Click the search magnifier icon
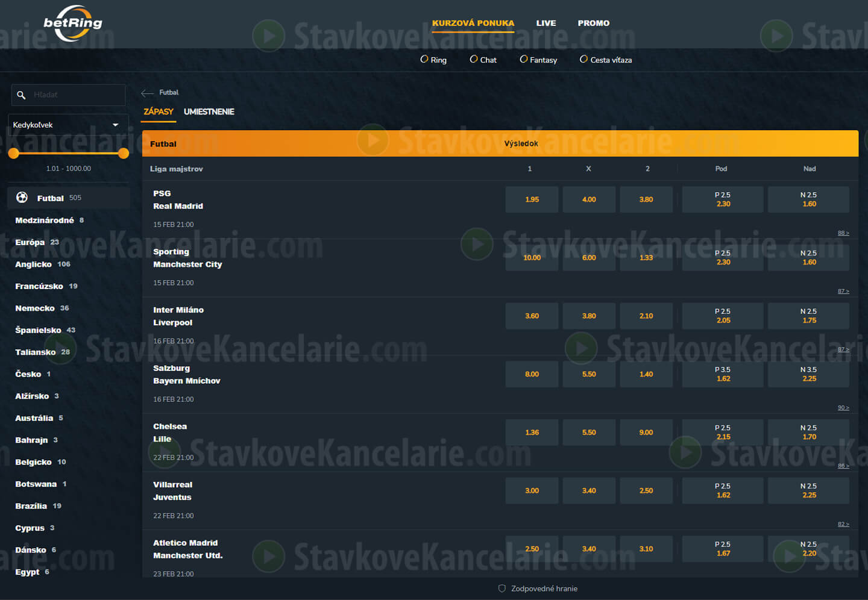The height and width of the screenshot is (600, 868). (21, 95)
